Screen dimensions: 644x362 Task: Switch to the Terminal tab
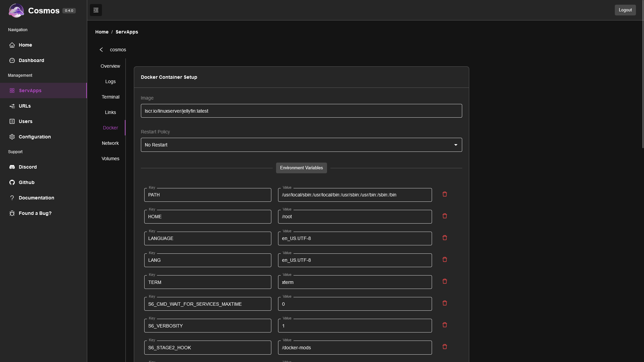(110, 97)
